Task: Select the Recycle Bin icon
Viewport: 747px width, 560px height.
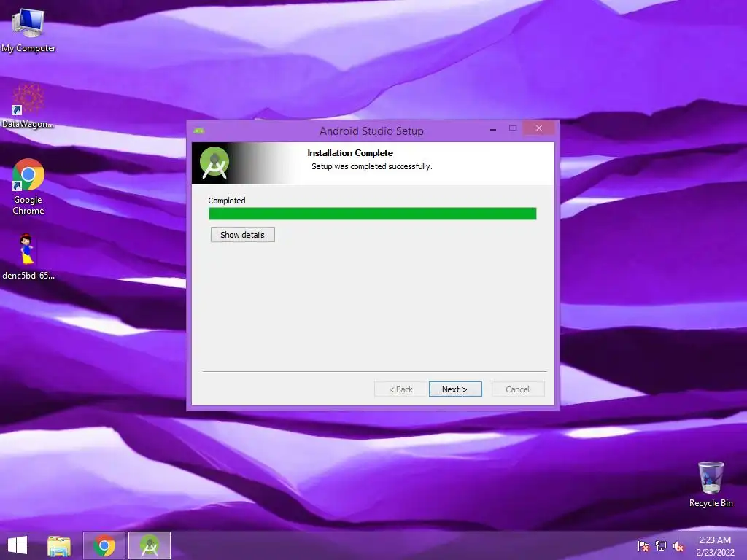Action: point(711,484)
